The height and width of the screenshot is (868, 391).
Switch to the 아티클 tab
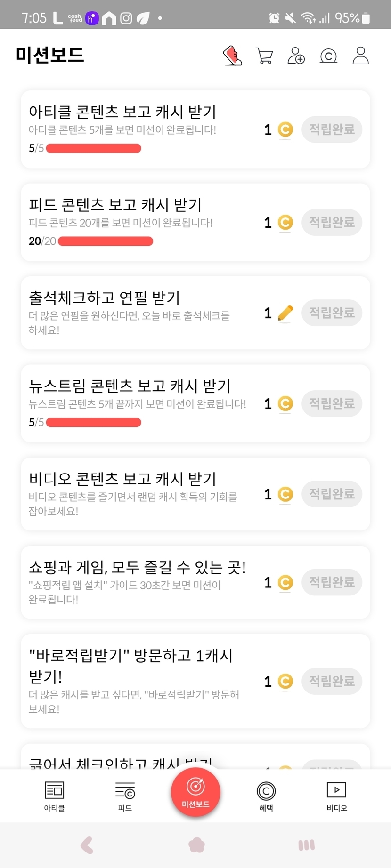(54, 796)
